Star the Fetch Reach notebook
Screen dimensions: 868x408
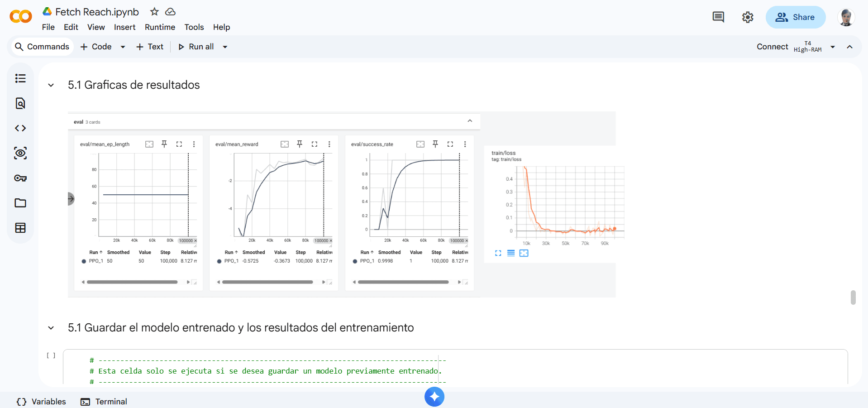point(154,12)
